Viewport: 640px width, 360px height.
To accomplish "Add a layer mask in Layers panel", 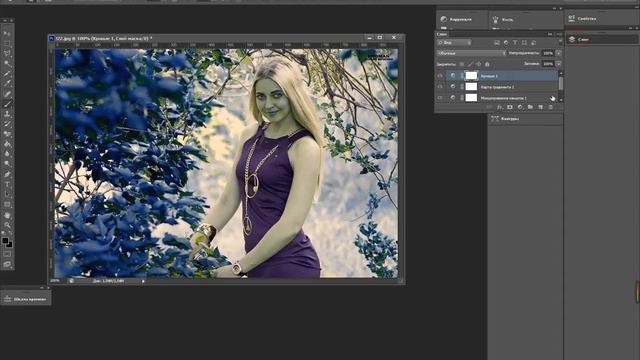I will pyautogui.click(x=510, y=107).
